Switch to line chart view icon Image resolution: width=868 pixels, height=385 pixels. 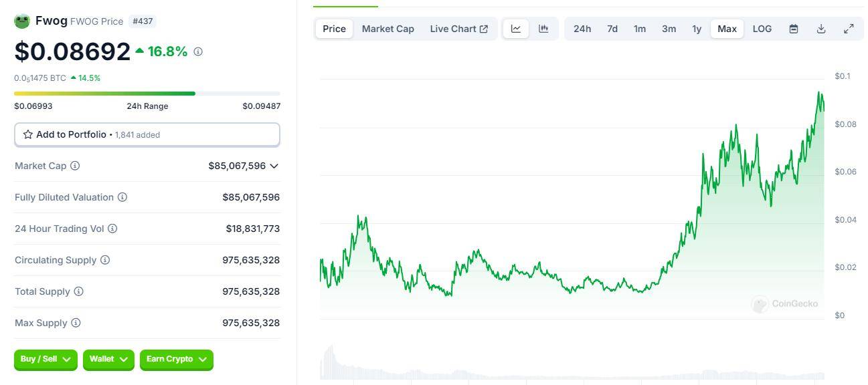[516, 29]
